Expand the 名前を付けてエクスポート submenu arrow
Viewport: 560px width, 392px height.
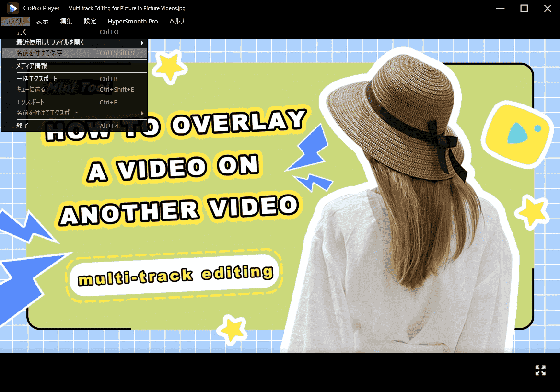[142, 114]
